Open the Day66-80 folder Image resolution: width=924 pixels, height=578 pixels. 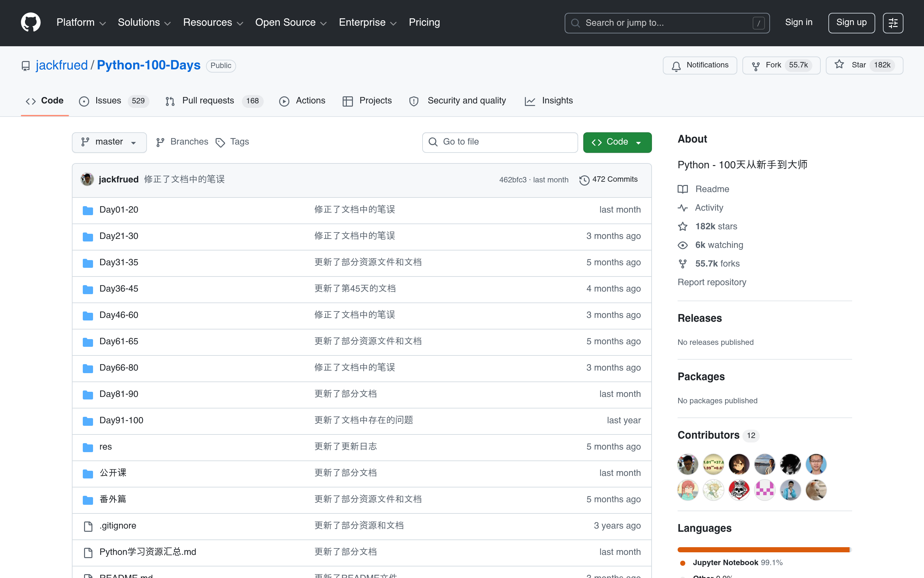tap(119, 368)
